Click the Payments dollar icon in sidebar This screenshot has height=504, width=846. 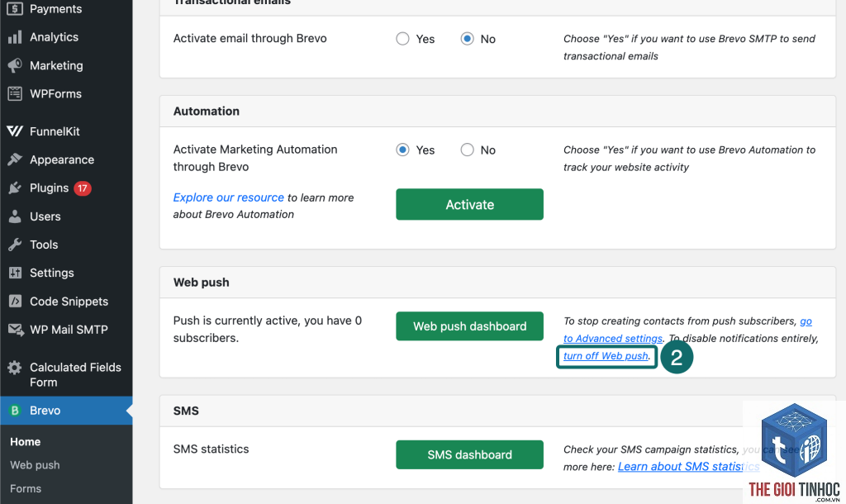click(15, 8)
